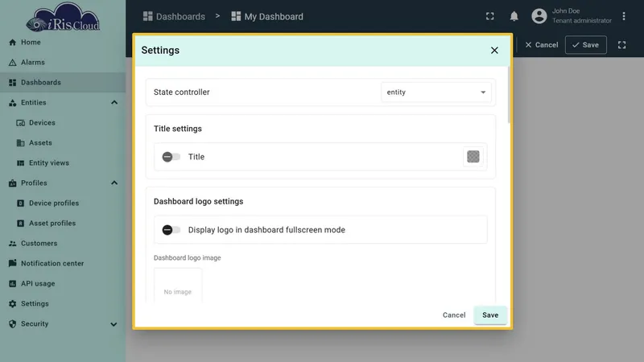Screen dimensions: 644x362
Task: Open the Title color picker swatch
Action: [473, 156]
